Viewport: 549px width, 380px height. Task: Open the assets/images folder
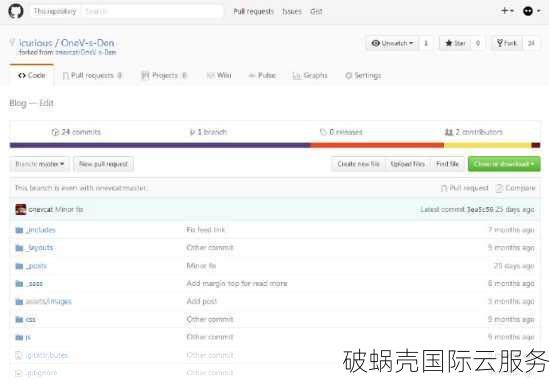pos(49,301)
